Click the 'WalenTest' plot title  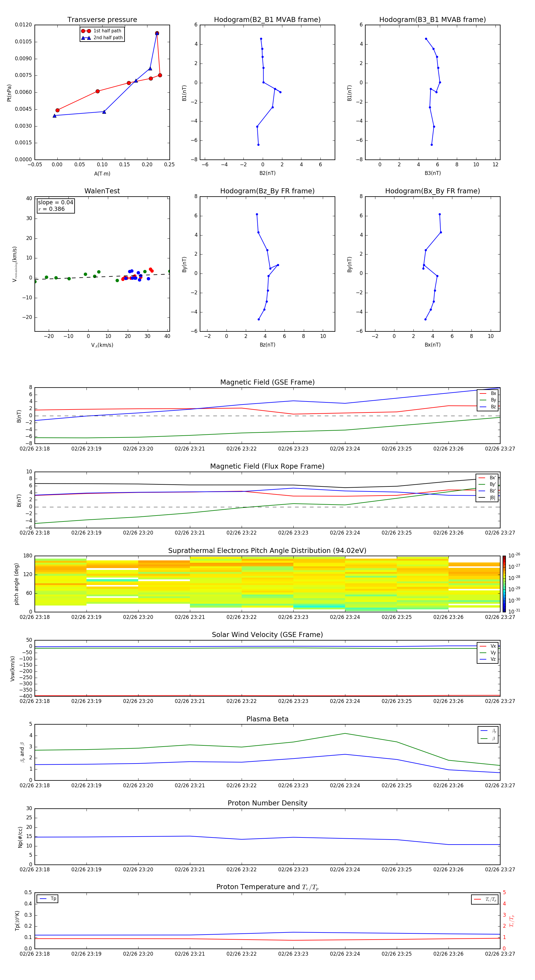pyautogui.click(x=102, y=191)
